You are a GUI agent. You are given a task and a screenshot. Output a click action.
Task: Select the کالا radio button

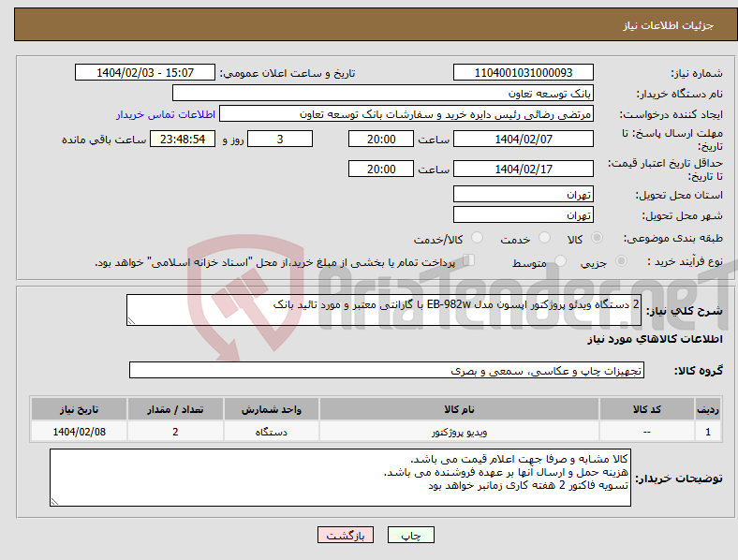pyautogui.click(x=597, y=238)
